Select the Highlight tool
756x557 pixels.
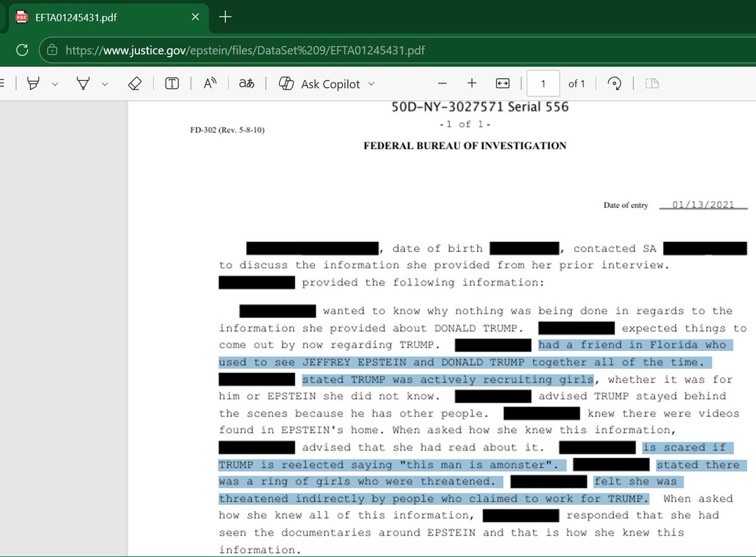34,84
